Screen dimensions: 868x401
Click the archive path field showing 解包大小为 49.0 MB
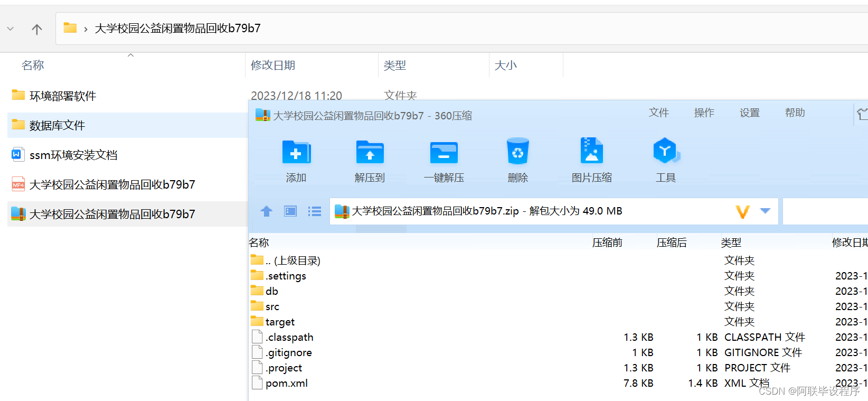[554, 211]
